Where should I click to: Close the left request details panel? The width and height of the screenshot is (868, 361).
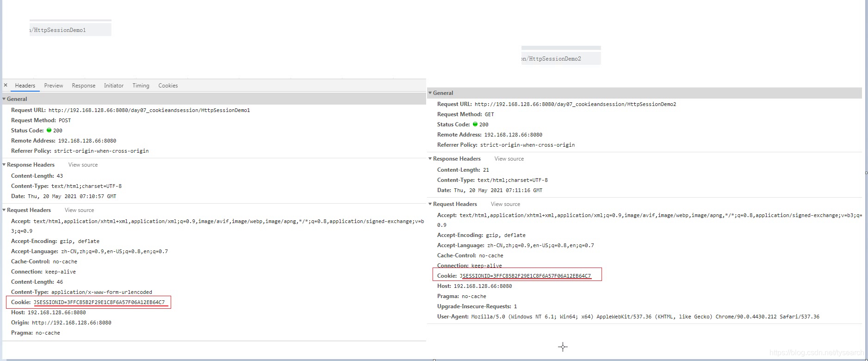tap(6, 85)
